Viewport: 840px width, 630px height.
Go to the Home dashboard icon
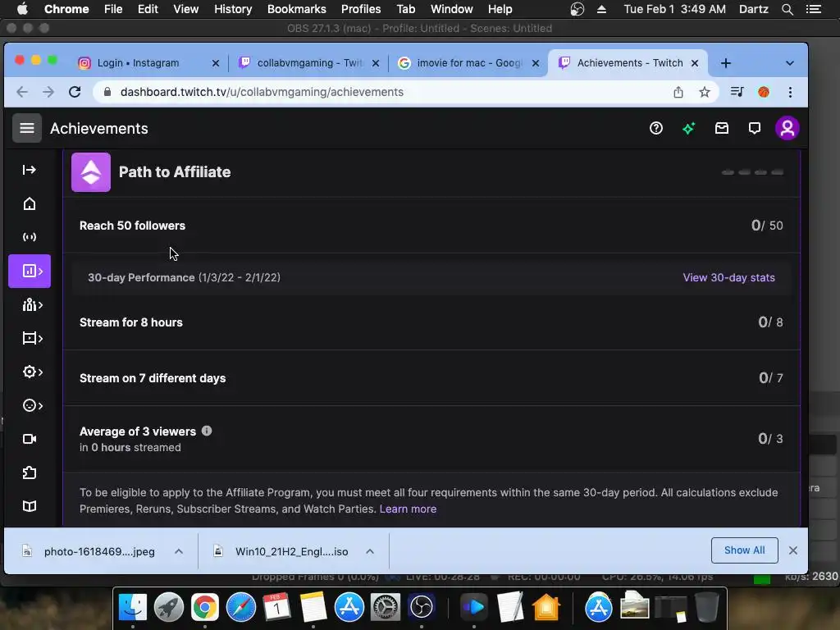point(30,203)
